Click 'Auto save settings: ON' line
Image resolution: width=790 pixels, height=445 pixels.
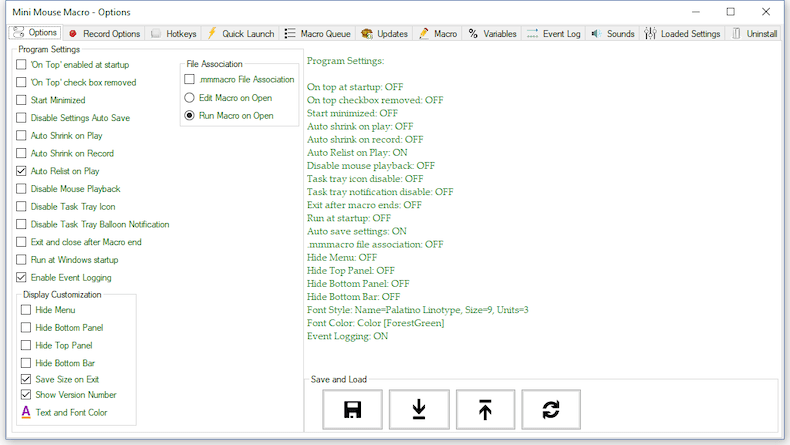coord(357,231)
